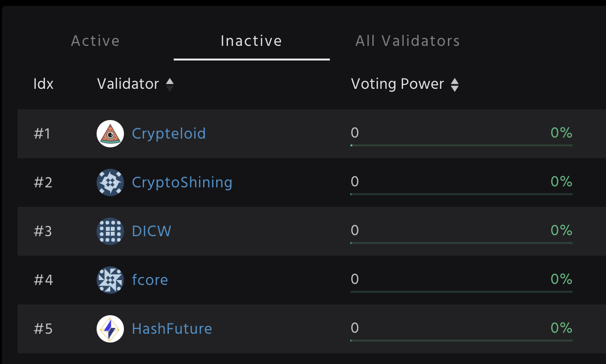
Task: Sort validators by name using the Validator arrow
Action: [x=169, y=84]
